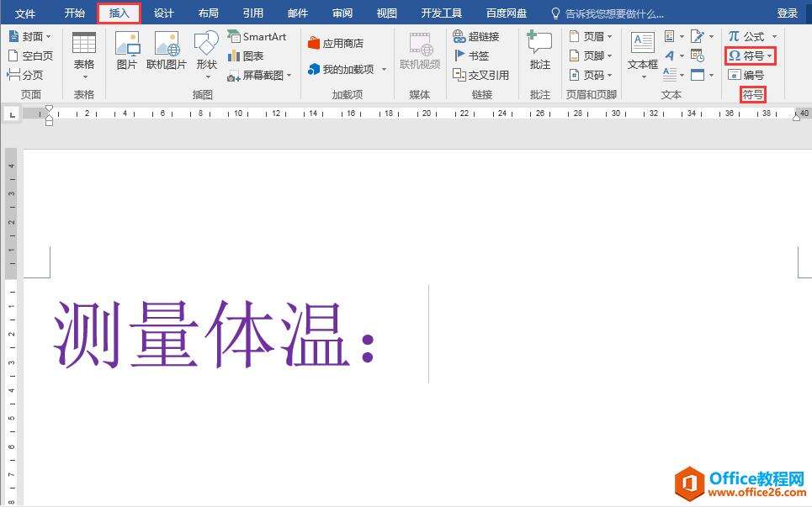
Task: Click the 登录 sign-in button
Action: click(787, 13)
